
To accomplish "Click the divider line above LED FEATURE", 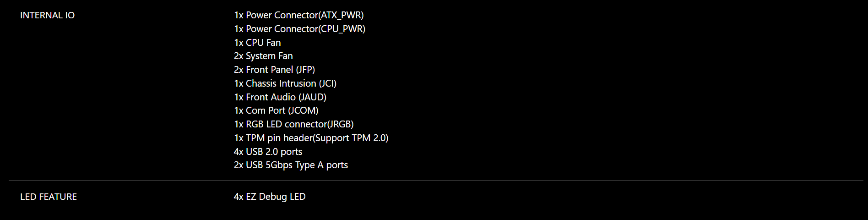I will [435, 181].
